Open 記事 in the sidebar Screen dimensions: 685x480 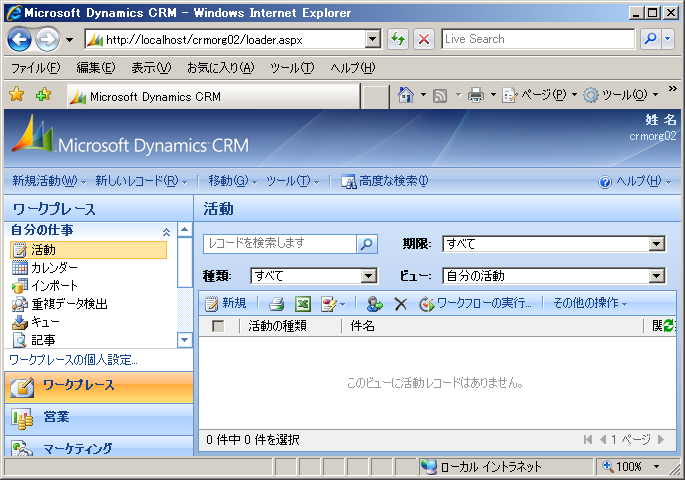[x=33, y=340]
